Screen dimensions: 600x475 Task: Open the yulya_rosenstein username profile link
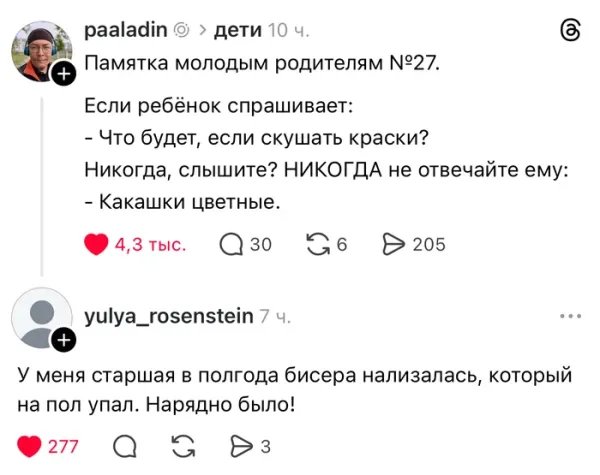pos(168,317)
